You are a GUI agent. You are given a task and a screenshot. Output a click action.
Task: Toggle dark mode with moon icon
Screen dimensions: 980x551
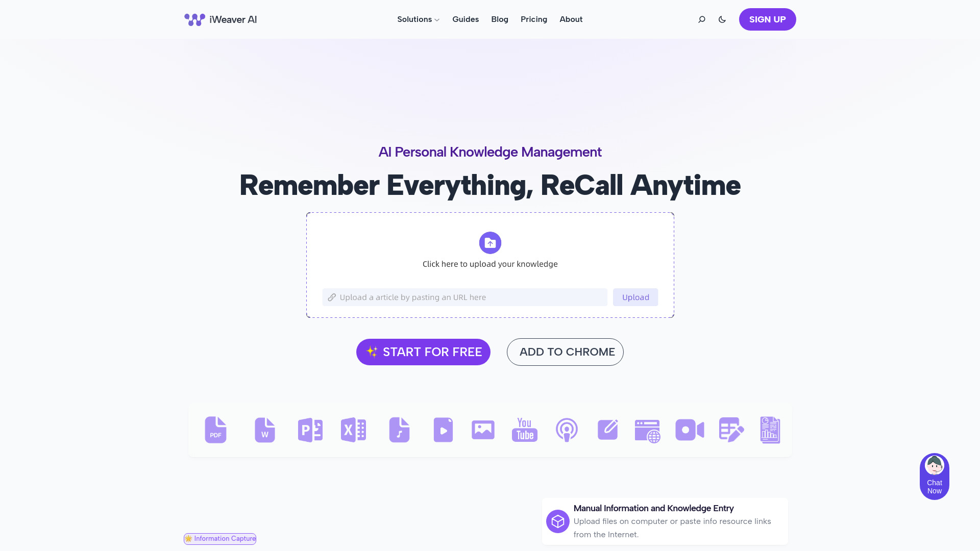(722, 19)
